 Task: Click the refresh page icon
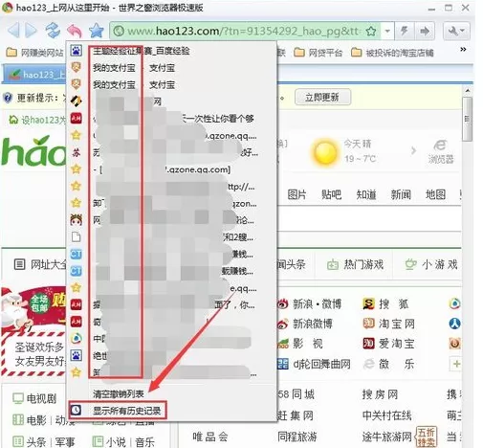click(x=53, y=31)
